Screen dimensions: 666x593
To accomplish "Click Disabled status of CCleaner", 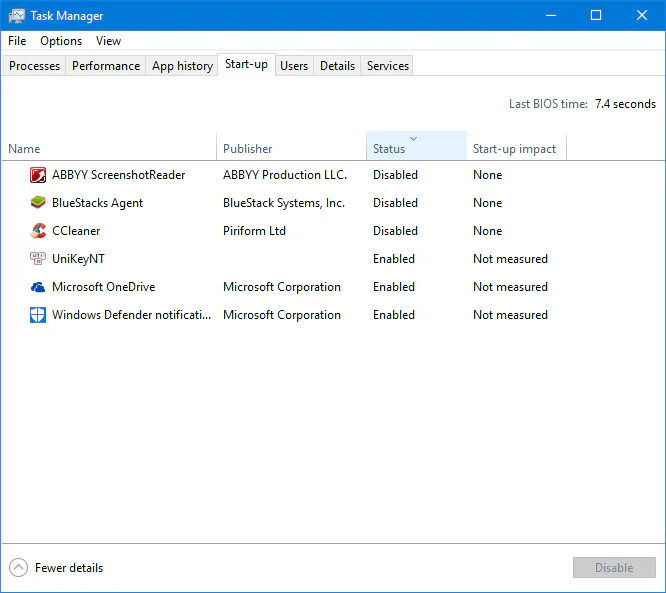I will pos(395,231).
